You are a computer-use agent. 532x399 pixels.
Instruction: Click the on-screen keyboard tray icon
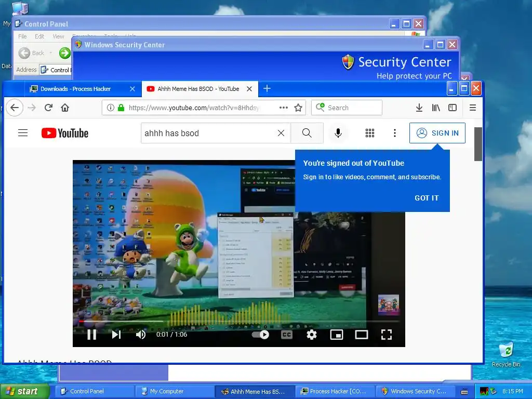464,392
